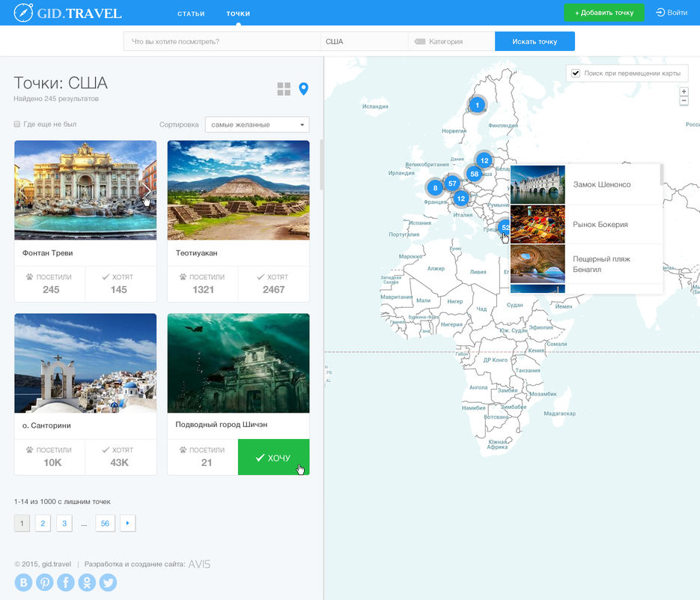Screen dimensions: 700x600
Task: Enable "Где еще не был" checkbox
Action: [17, 124]
